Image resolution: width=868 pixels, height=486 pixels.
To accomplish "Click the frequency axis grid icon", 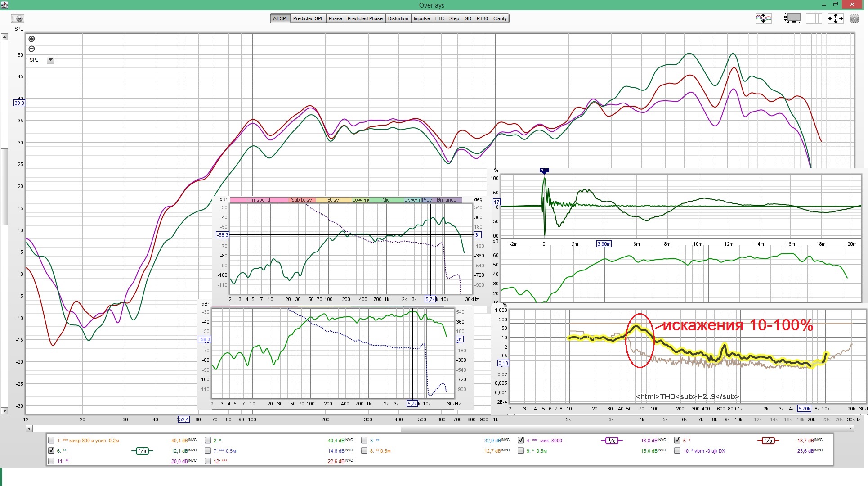I will [814, 18].
